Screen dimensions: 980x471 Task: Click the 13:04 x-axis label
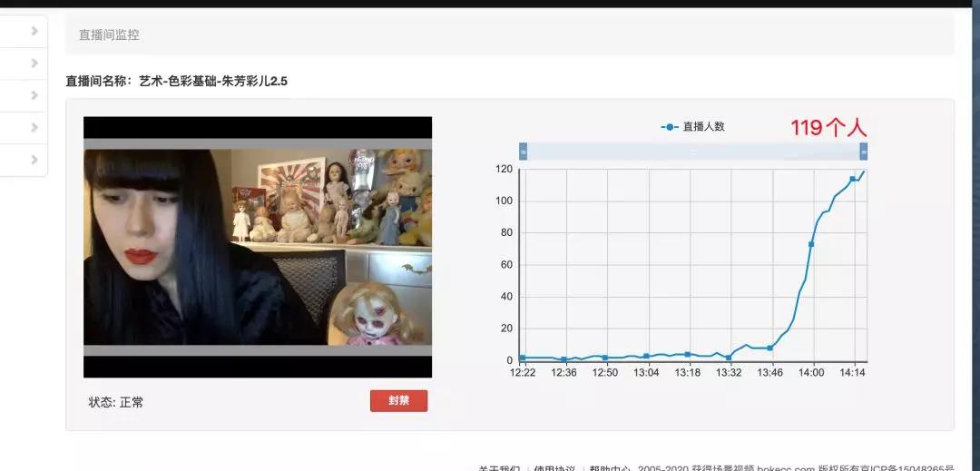646,373
